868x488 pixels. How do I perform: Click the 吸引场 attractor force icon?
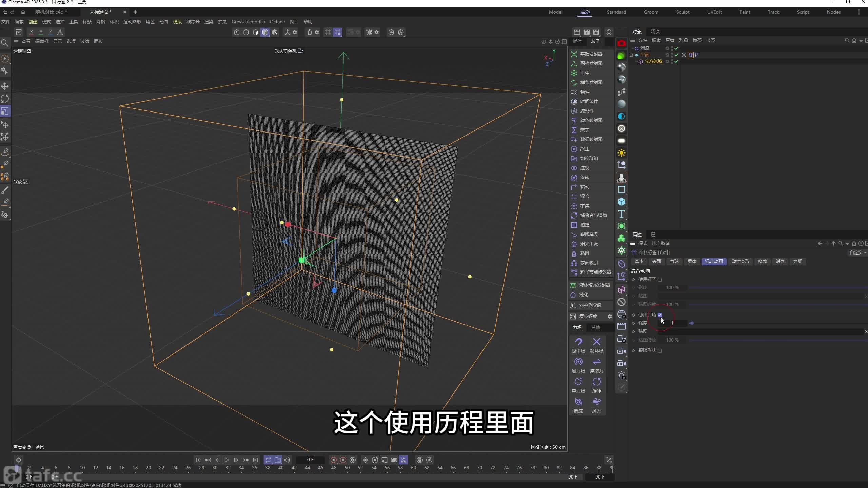click(578, 342)
